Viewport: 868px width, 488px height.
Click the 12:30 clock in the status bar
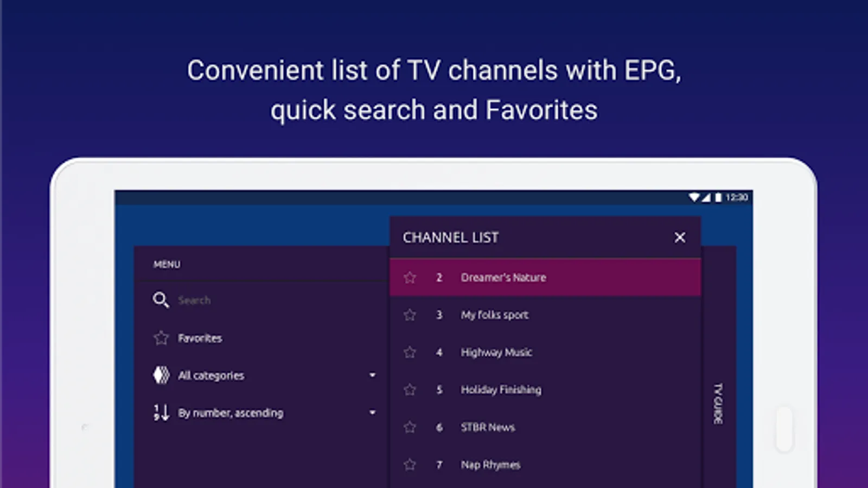tap(737, 197)
